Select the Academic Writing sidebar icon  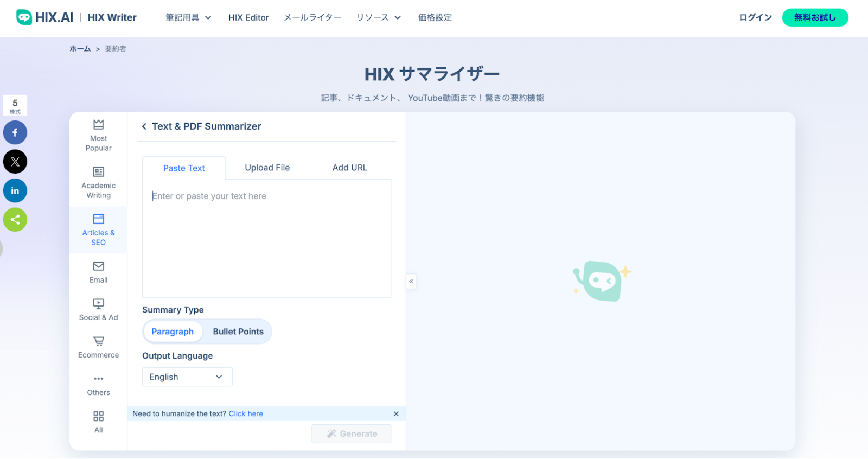pos(98,172)
